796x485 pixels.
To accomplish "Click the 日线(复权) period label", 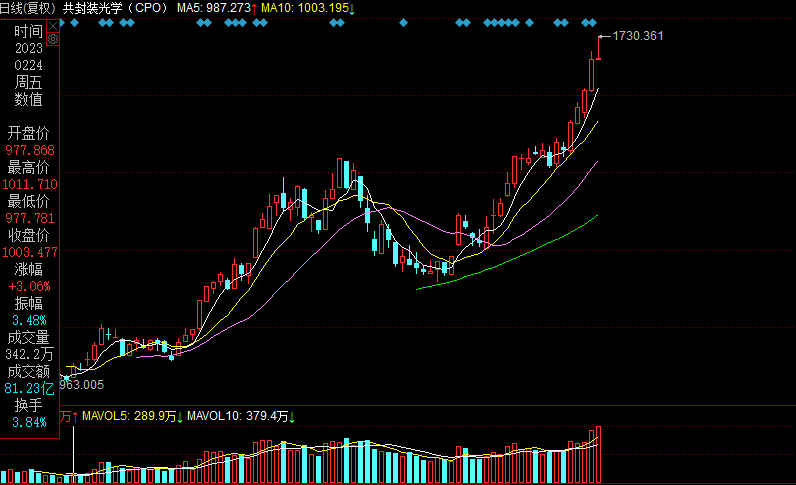I will 29,7.
